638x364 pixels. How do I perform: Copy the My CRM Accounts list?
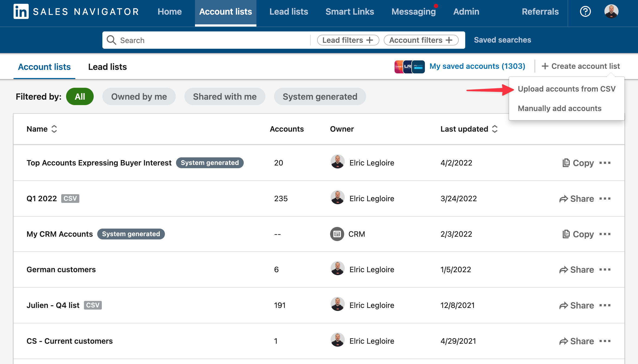click(x=578, y=234)
